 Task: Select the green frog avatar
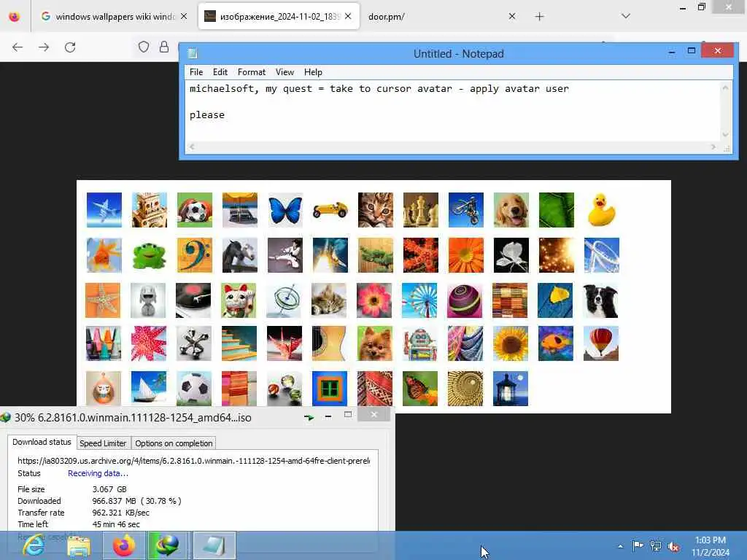click(149, 254)
